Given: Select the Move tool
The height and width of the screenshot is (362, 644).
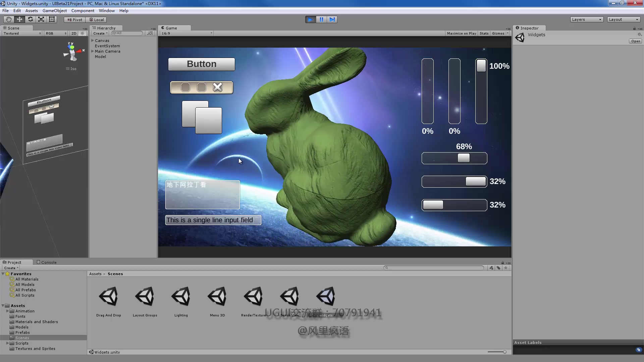Looking at the screenshot, I should tap(19, 19).
